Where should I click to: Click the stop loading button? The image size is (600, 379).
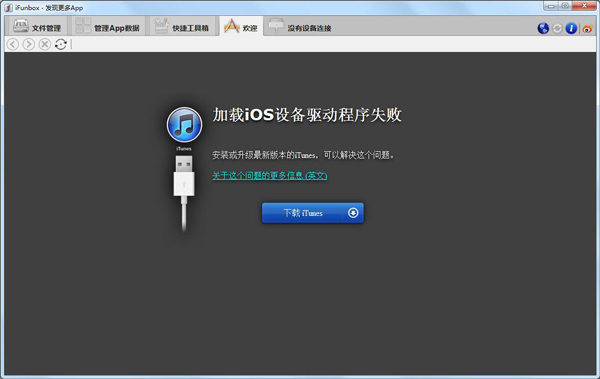coord(45,44)
